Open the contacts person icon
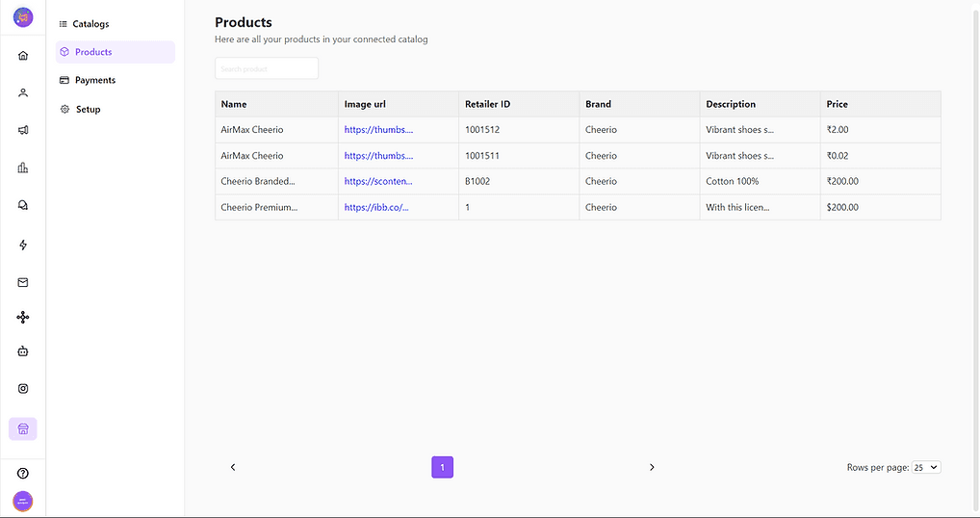Image resolution: width=980 pixels, height=518 pixels. [23, 93]
